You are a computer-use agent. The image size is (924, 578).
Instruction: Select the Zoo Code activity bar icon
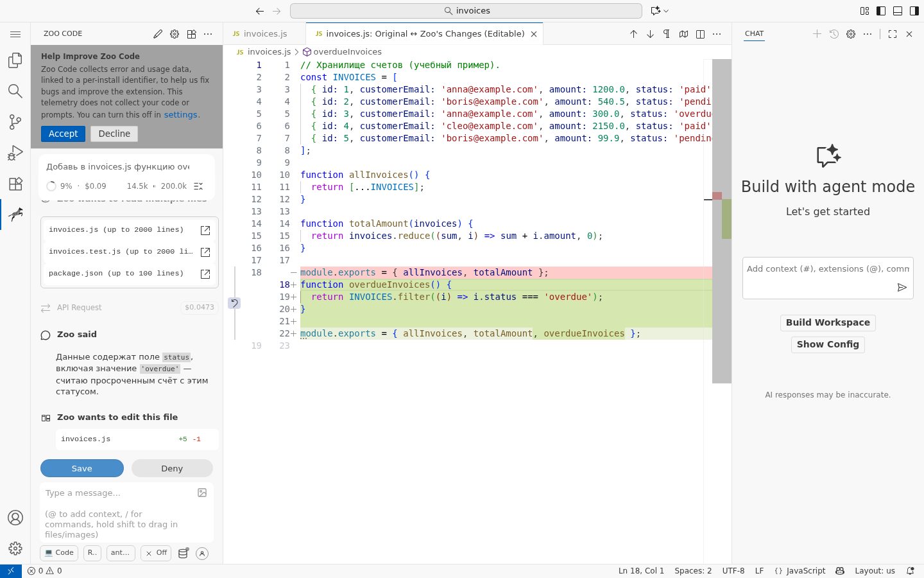[15, 215]
